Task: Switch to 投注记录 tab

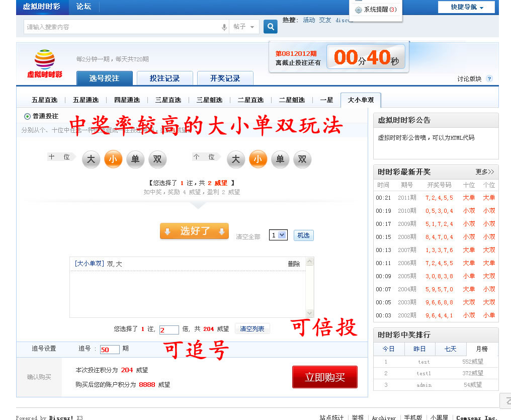Action: point(164,78)
